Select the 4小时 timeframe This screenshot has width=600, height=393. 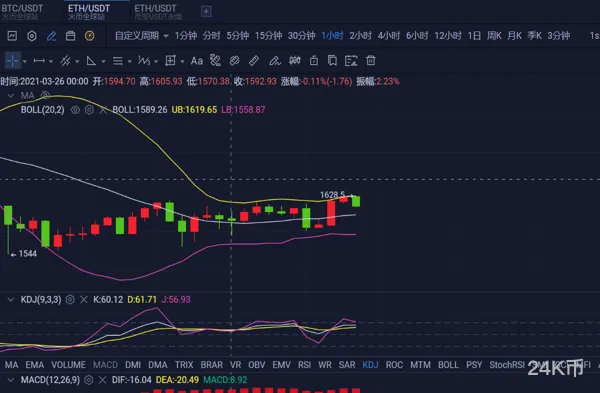pyautogui.click(x=389, y=36)
